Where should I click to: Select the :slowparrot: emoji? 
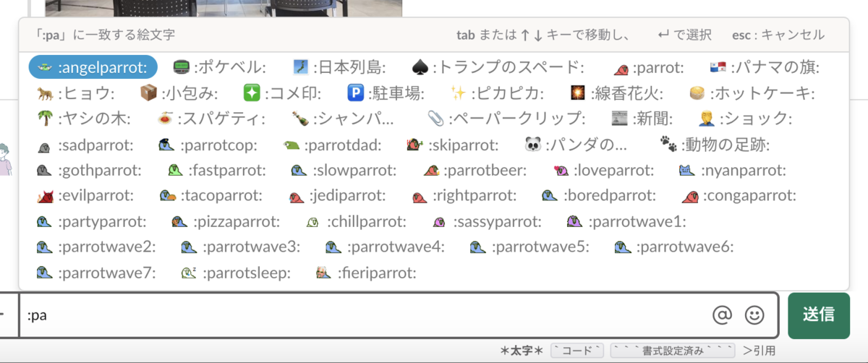[x=343, y=170]
